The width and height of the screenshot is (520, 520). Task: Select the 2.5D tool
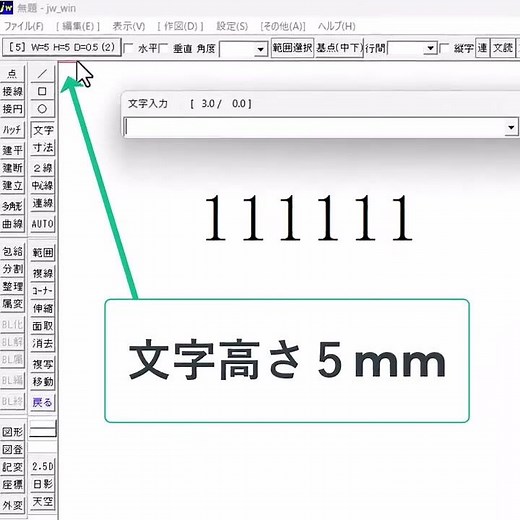43,466
